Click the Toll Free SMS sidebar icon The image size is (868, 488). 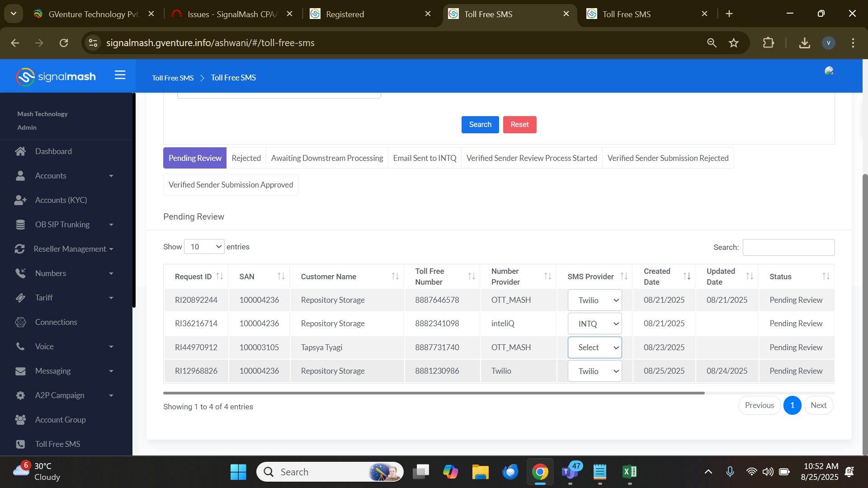pyautogui.click(x=20, y=444)
